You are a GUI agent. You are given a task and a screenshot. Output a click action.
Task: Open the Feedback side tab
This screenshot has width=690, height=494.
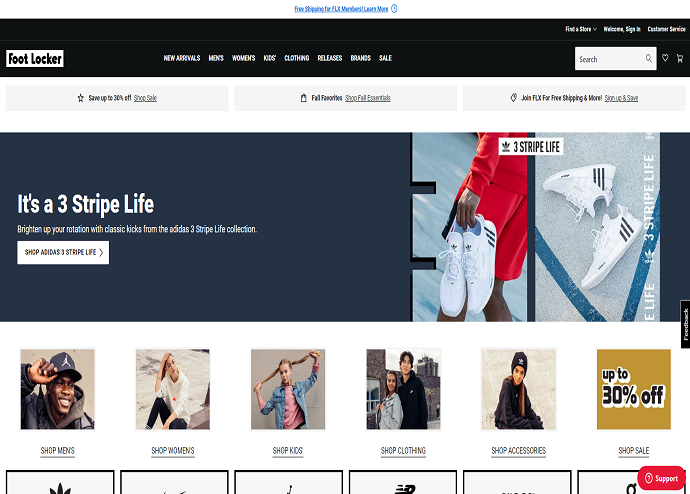tap(685, 324)
